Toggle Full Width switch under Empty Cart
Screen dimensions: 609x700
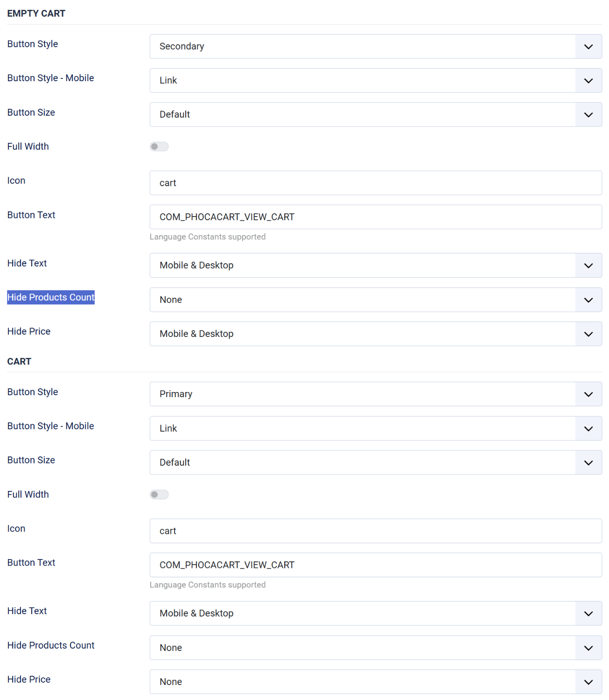[x=159, y=147]
